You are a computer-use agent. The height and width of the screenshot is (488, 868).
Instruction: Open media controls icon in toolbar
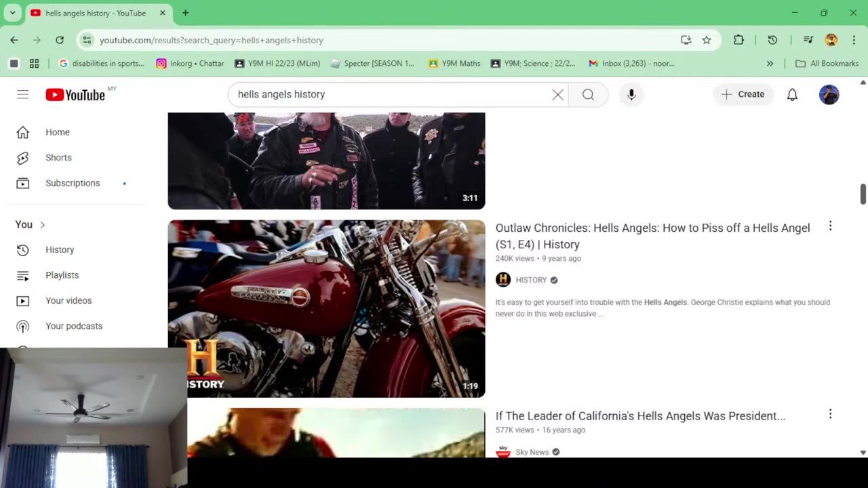coord(808,40)
